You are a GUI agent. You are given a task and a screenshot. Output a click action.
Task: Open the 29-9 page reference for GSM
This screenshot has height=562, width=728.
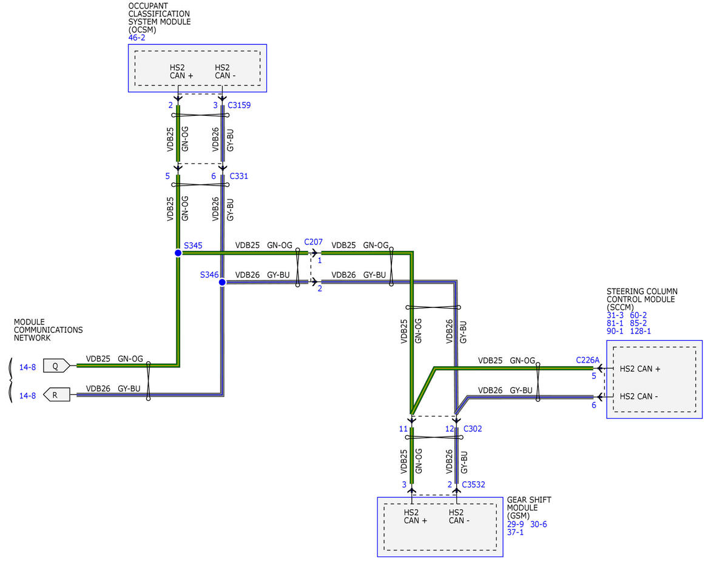(x=516, y=524)
